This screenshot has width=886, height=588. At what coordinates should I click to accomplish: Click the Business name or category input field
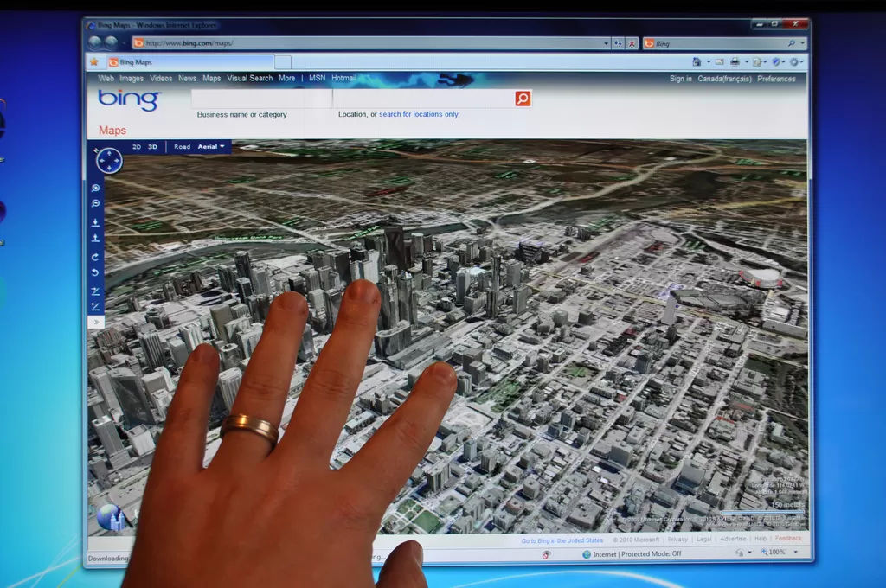click(261, 99)
